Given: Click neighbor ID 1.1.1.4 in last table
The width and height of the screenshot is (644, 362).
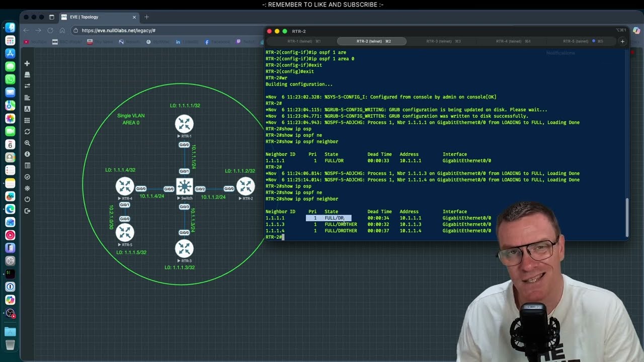Looking at the screenshot, I should pos(275,231).
